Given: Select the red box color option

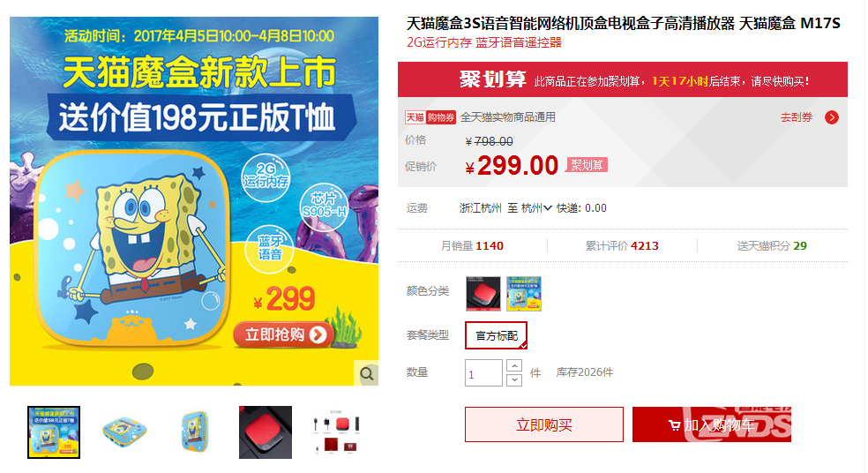Looking at the screenshot, I should point(483,294).
